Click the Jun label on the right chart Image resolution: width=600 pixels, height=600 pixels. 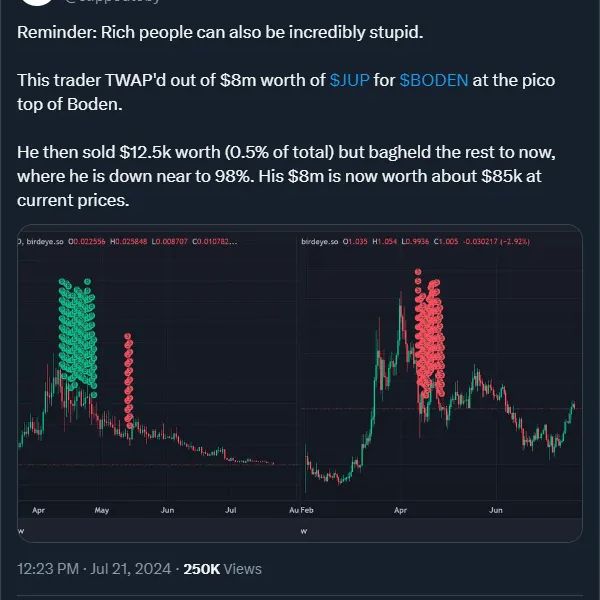pyautogui.click(x=496, y=510)
